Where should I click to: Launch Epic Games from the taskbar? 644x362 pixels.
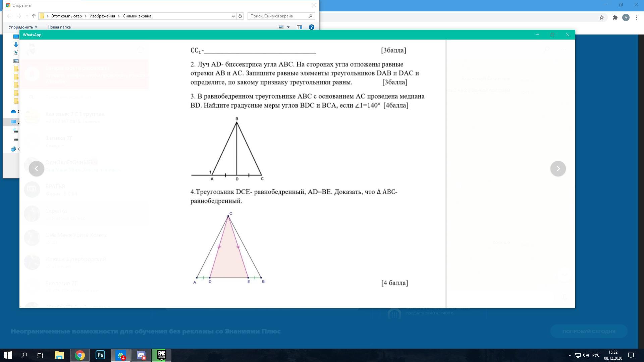(161, 355)
